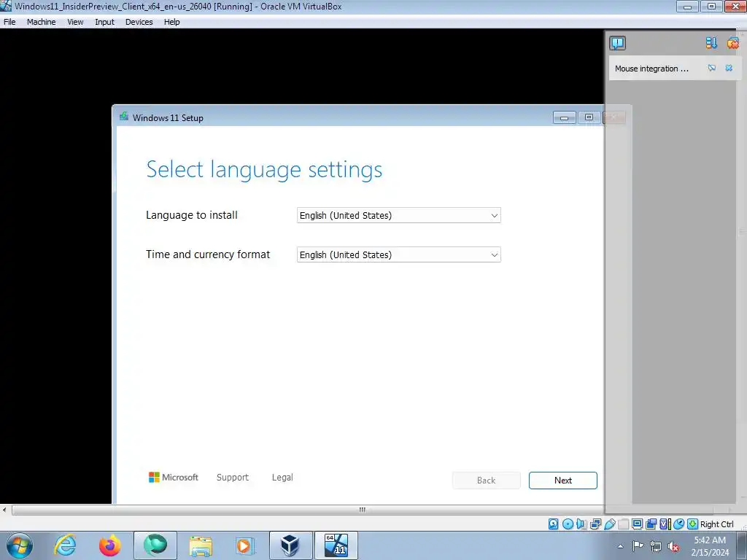Viewport: 747px width, 560px height.
Task: Maximize the Windows 11 Setup window
Action: click(589, 117)
